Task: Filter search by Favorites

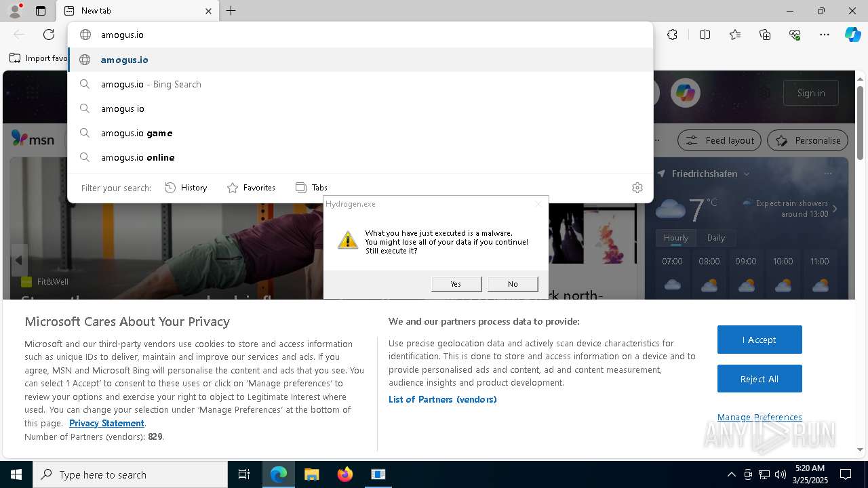Action: (x=251, y=188)
